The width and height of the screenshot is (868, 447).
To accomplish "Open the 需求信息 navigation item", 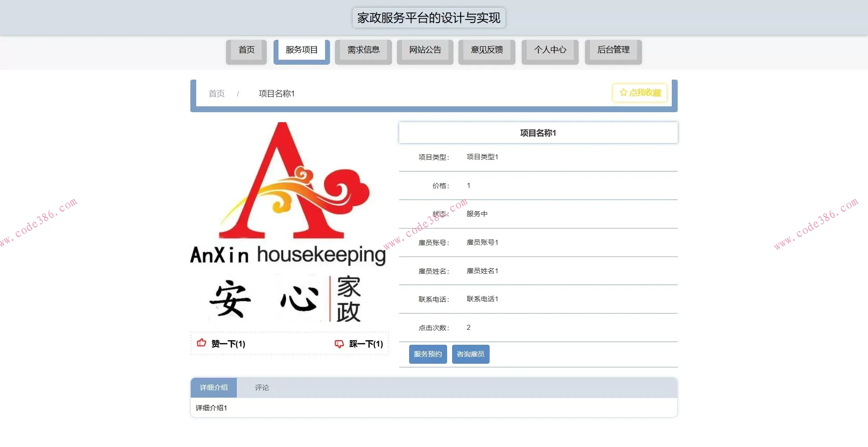I will (363, 50).
